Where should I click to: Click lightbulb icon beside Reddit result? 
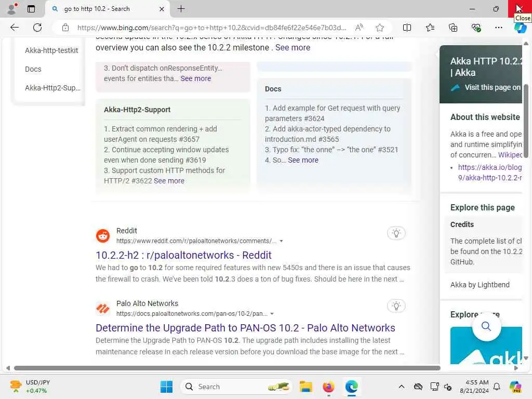coord(396,233)
